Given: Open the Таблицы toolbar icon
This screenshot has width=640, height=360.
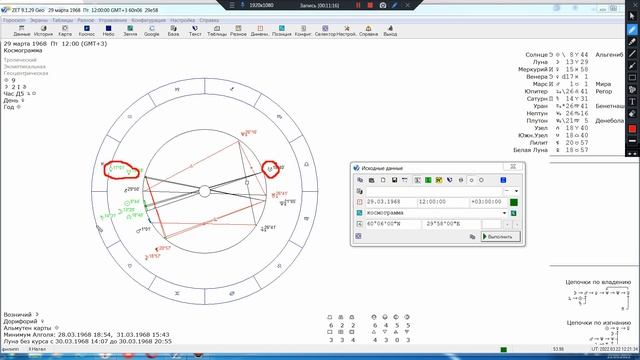Looking at the screenshot, I should [217, 31].
